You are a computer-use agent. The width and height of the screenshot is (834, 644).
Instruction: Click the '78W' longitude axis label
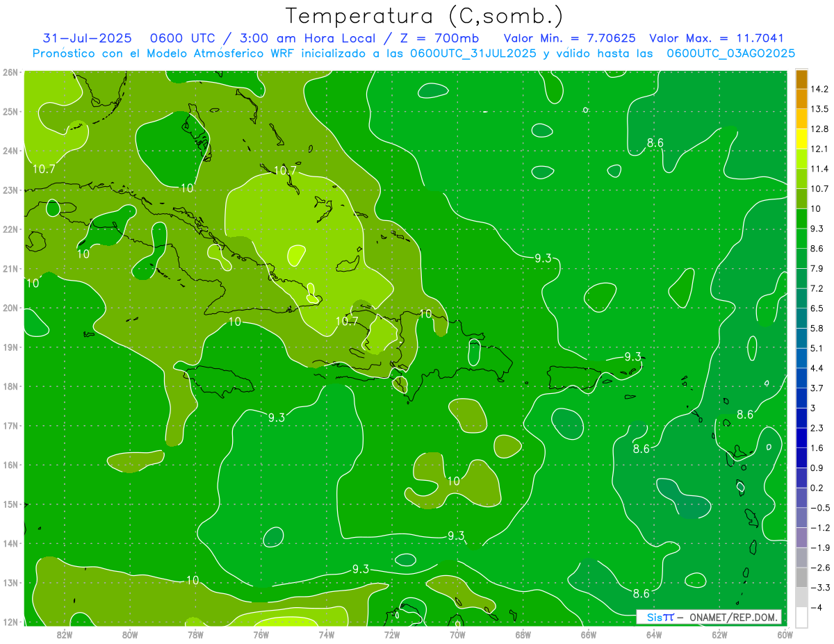[x=195, y=634]
